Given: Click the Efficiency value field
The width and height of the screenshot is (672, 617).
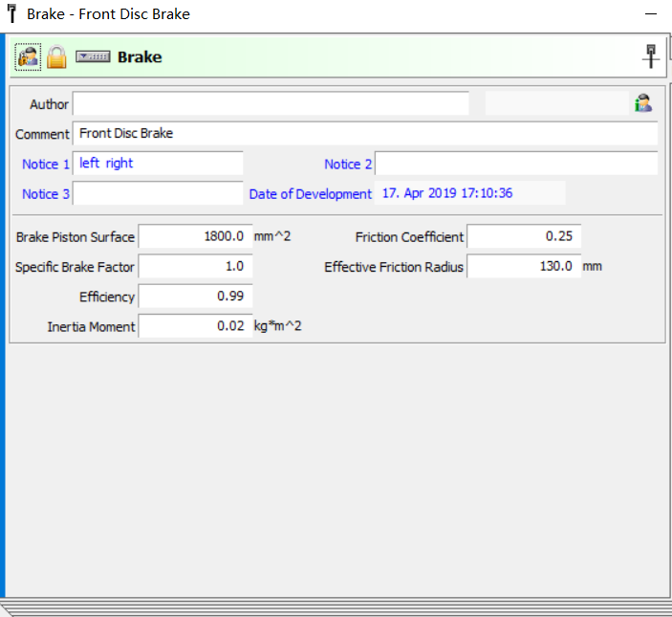Looking at the screenshot, I should tap(195, 297).
